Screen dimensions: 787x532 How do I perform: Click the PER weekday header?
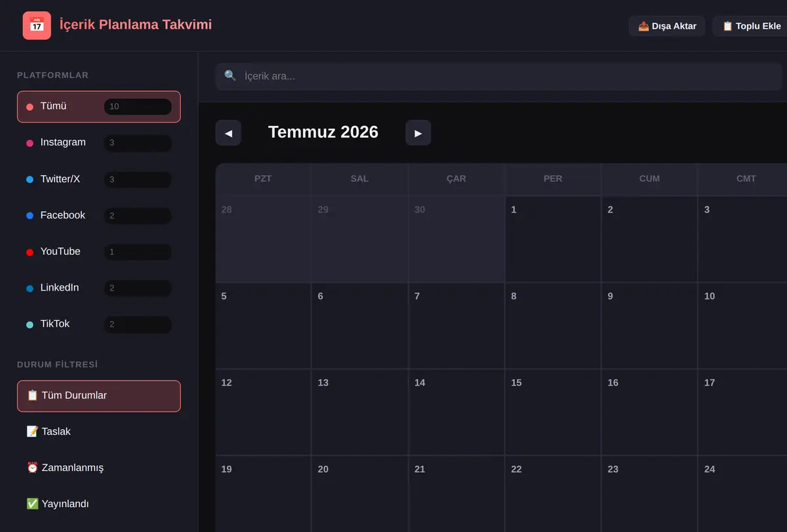click(553, 179)
